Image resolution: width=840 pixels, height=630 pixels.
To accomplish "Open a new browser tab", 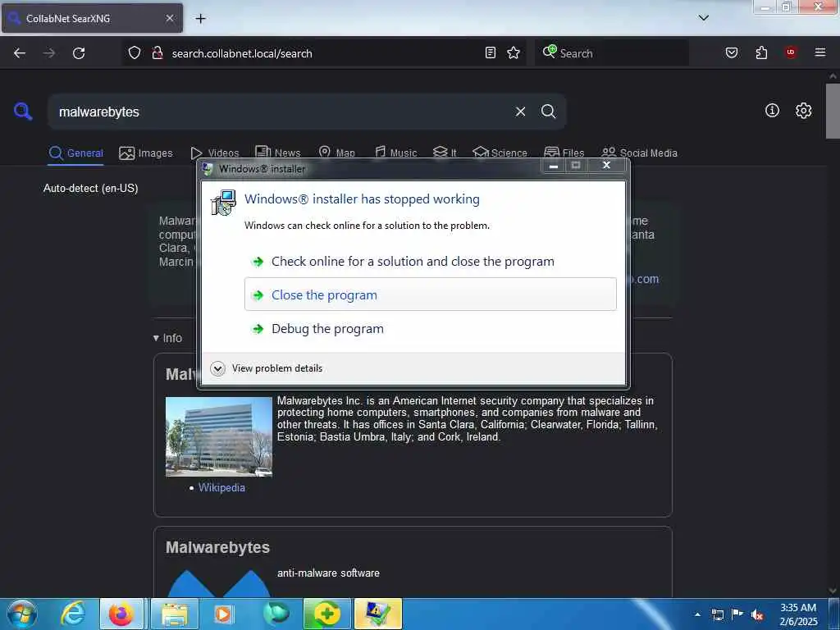I will point(200,19).
